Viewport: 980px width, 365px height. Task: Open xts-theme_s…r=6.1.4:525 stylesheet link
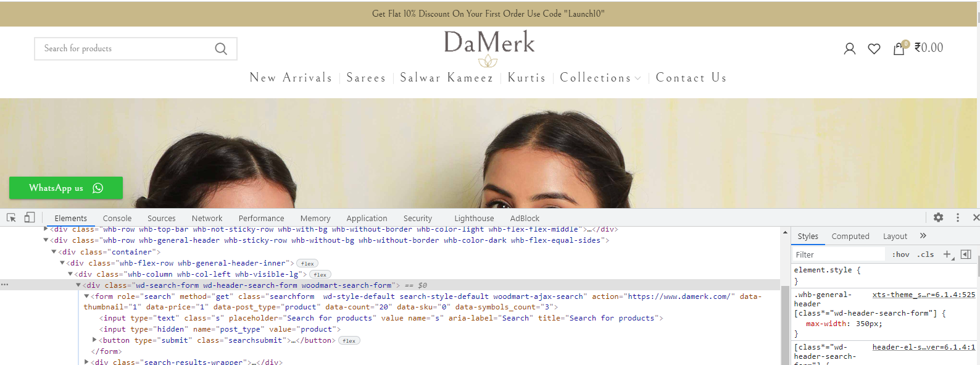point(924,295)
